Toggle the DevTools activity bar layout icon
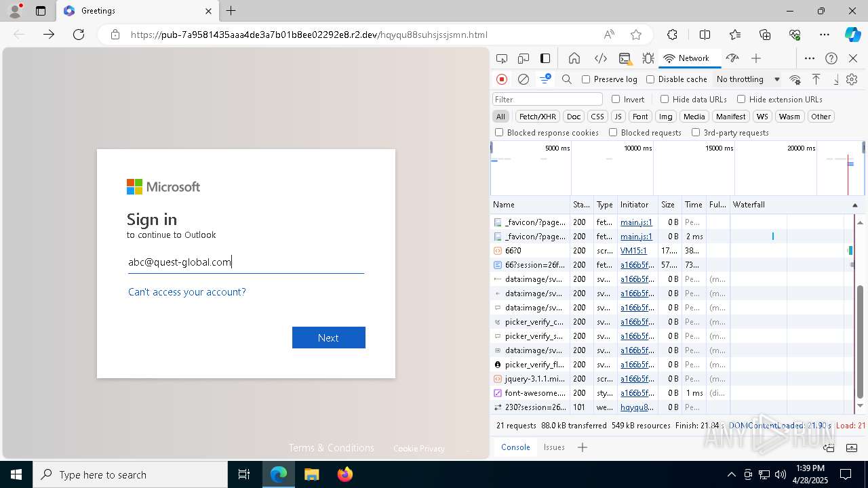This screenshot has height=488, width=868. click(x=545, y=58)
